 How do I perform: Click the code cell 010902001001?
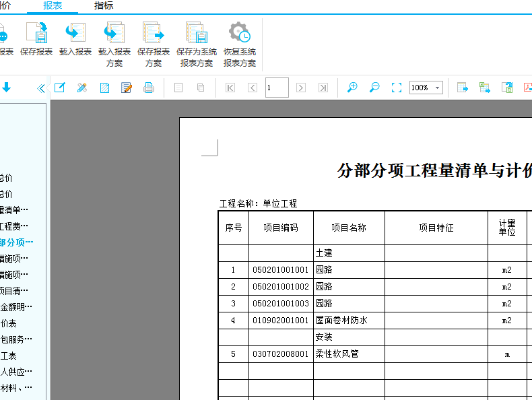coord(281,321)
